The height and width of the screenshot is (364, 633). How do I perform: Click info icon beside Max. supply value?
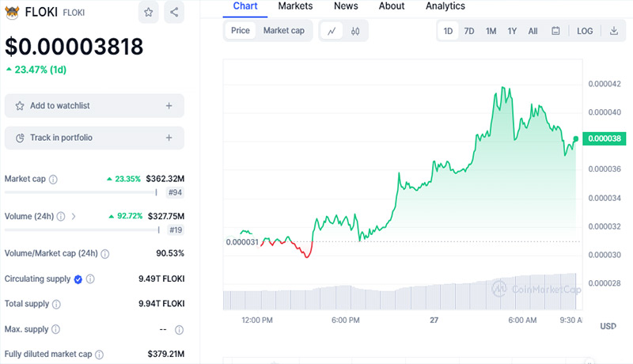[180, 330]
